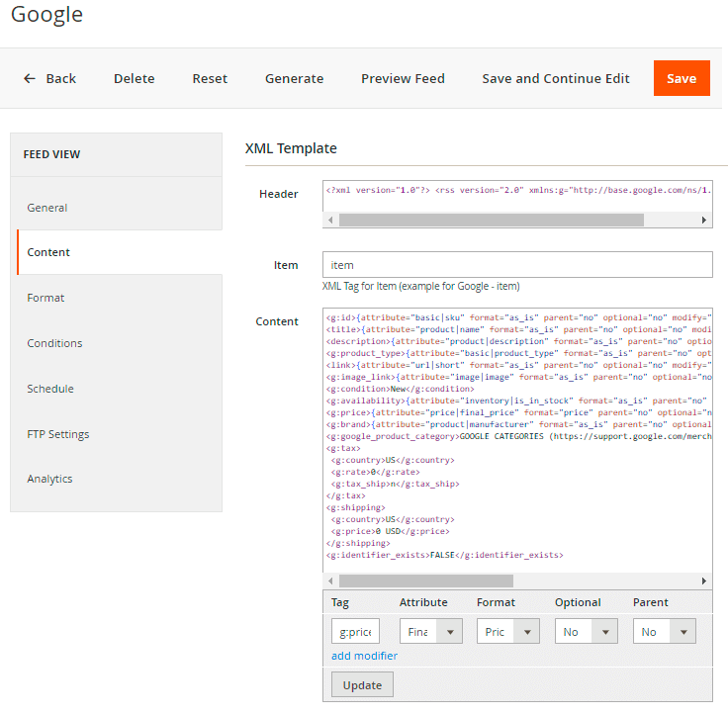Click the add modifier link
The width and height of the screenshot is (728, 715).
(x=364, y=656)
